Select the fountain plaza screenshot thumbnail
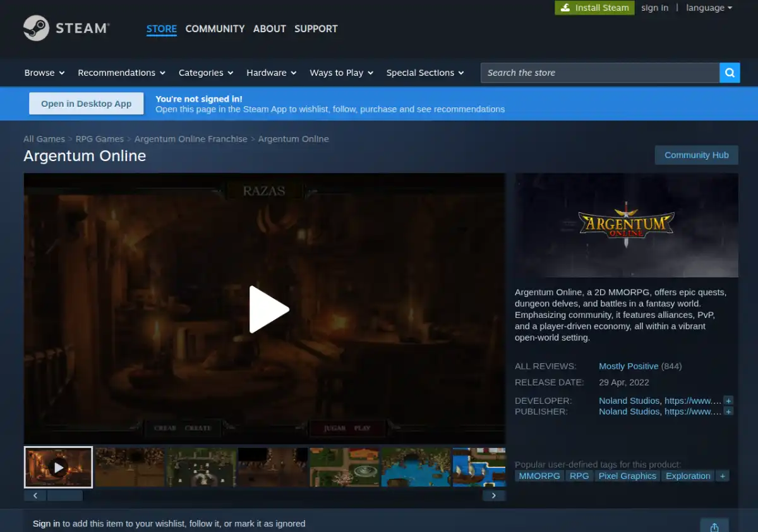The width and height of the screenshot is (758, 532). pos(344,468)
